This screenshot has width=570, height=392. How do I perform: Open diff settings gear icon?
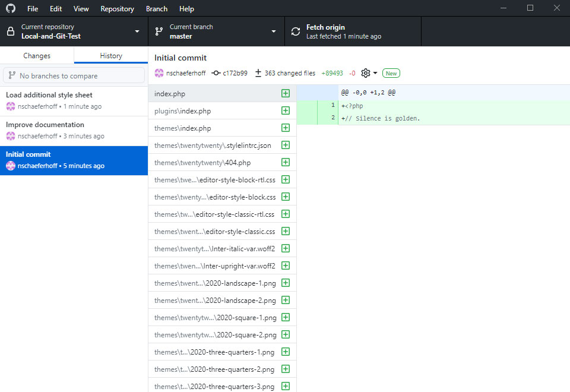click(365, 73)
